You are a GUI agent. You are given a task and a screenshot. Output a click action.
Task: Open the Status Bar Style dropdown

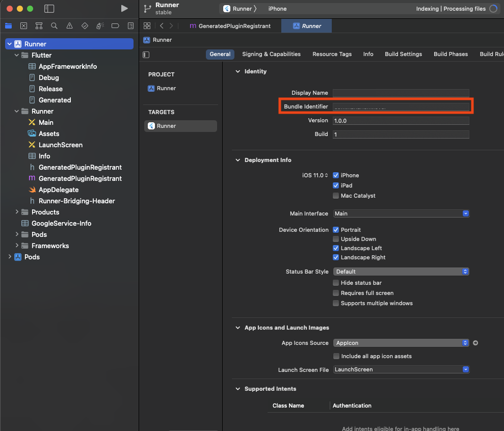coord(401,272)
